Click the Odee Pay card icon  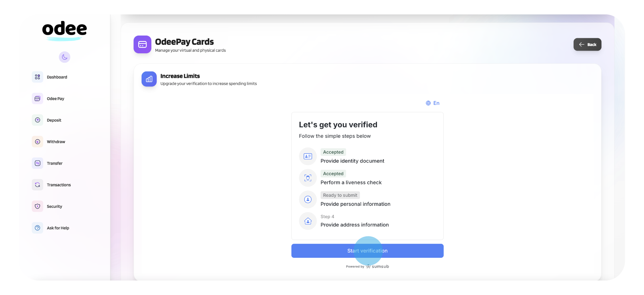[38, 99]
